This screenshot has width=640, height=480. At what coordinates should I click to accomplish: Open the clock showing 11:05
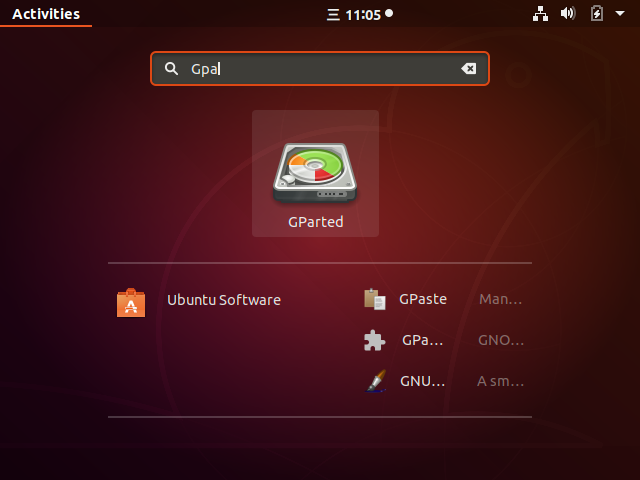pos(363,15)
